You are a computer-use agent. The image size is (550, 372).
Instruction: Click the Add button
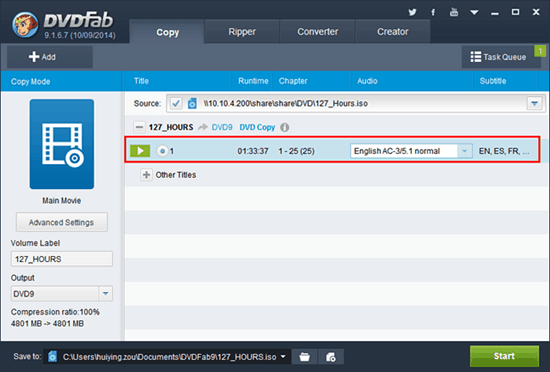click(x=50, y=57)
